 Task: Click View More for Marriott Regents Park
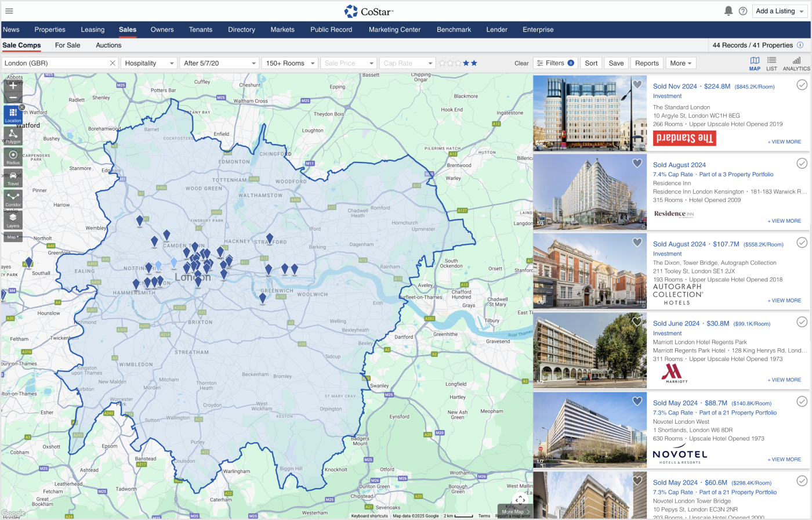[784, 380]
